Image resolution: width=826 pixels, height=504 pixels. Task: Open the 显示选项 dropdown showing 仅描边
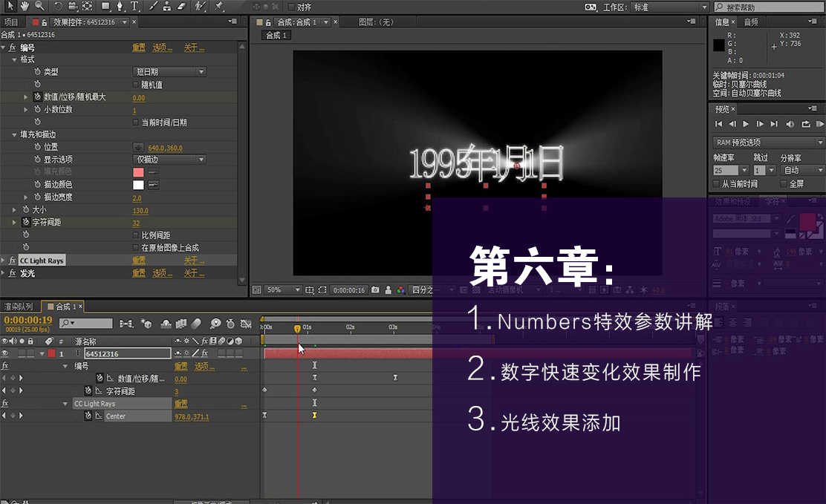169,159
